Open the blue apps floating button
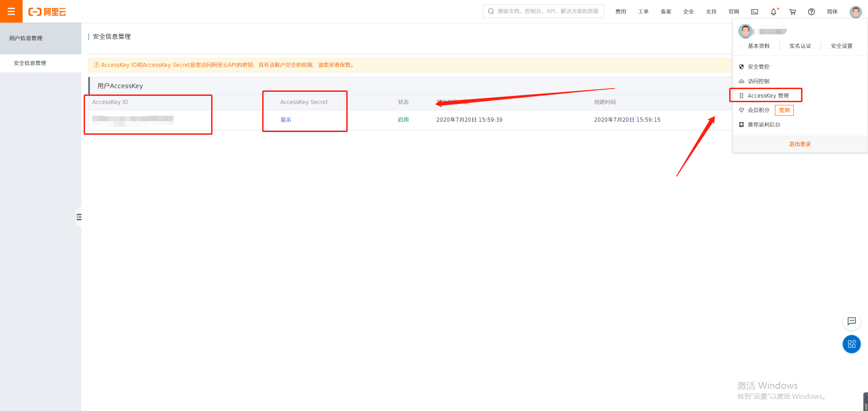This screenshot has height=411, width=868. coord(852,344)
